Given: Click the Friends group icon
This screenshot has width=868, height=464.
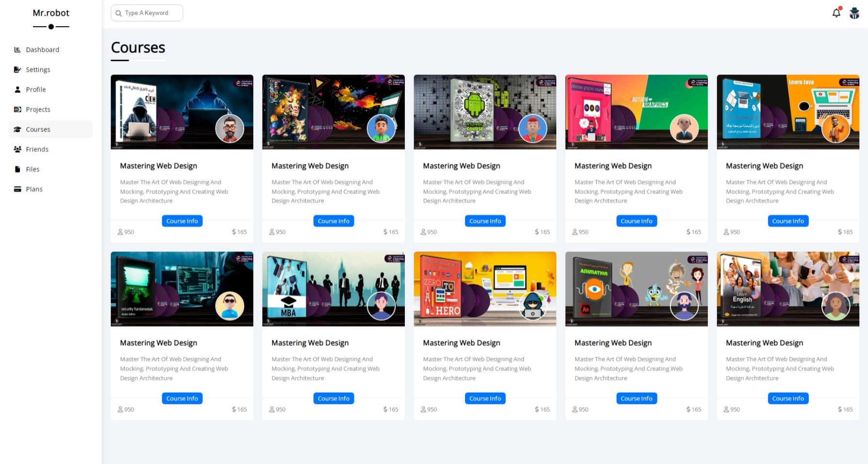Looking at the screenshot, I should point(17,149).
